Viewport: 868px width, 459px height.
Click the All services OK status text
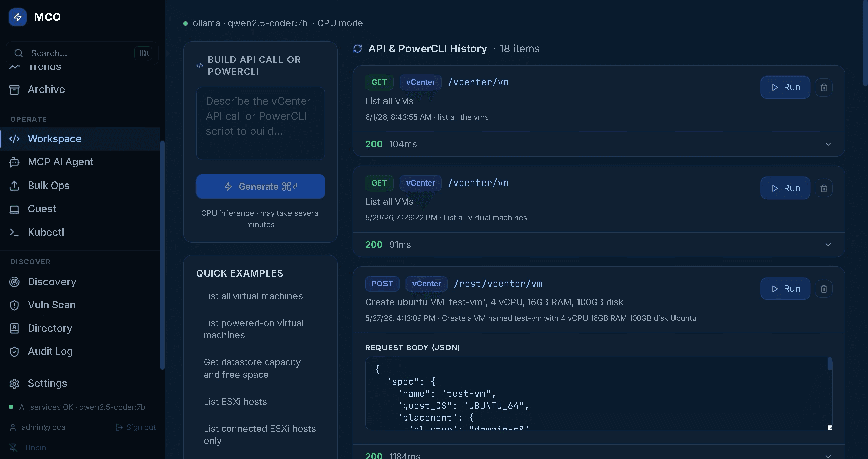pos(82,407)
